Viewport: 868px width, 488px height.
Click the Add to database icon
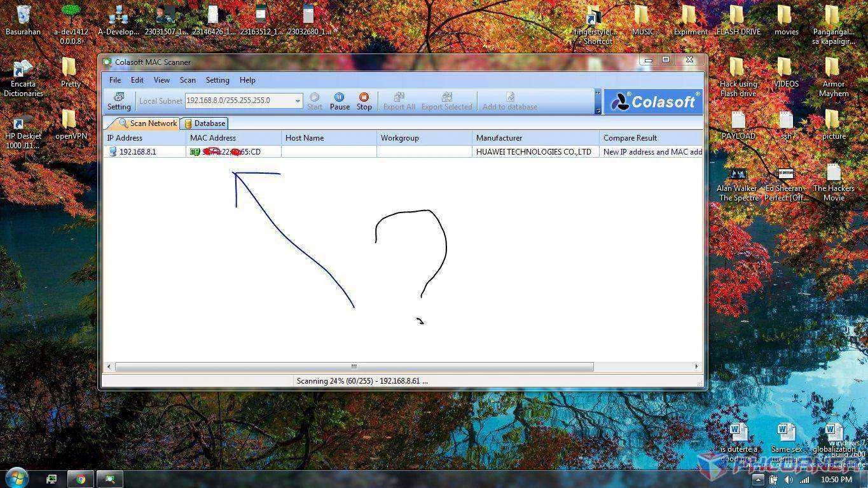[509, 101]
